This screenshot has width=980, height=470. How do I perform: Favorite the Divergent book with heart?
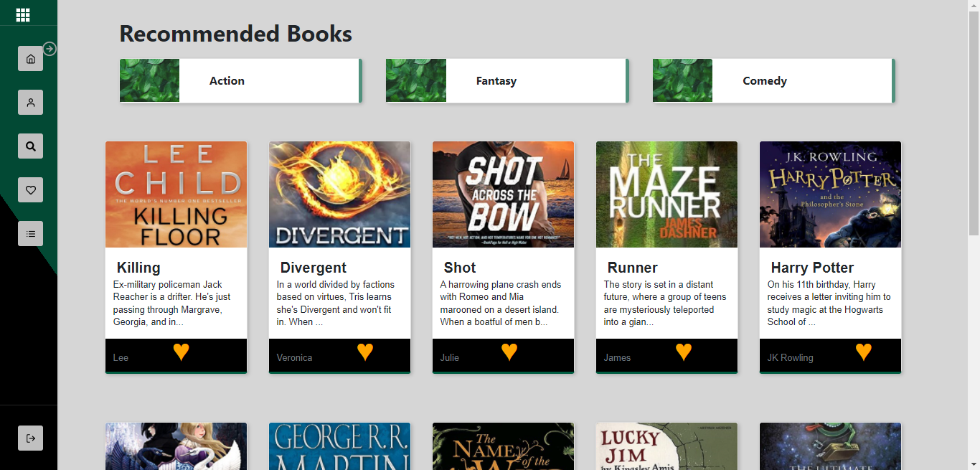[x=365, y=352]
